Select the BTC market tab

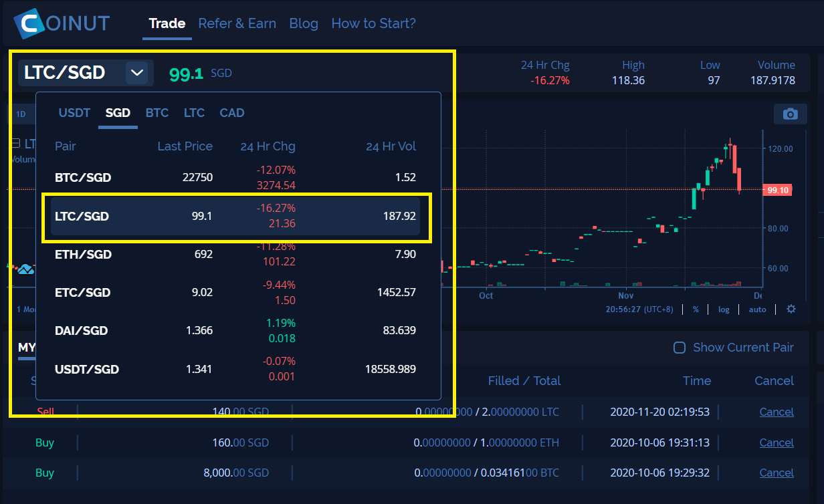click(x=157, y=113)
